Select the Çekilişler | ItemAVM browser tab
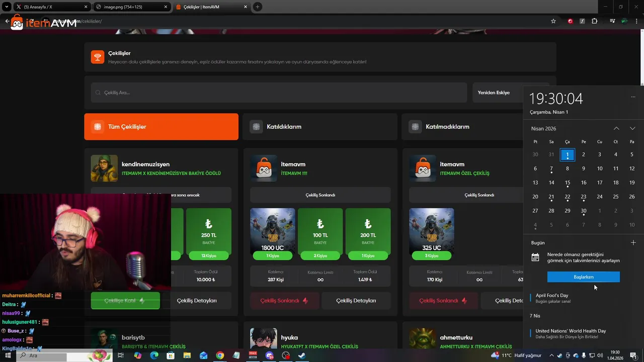Screen dimensions: 644x362 click(211, 7)
